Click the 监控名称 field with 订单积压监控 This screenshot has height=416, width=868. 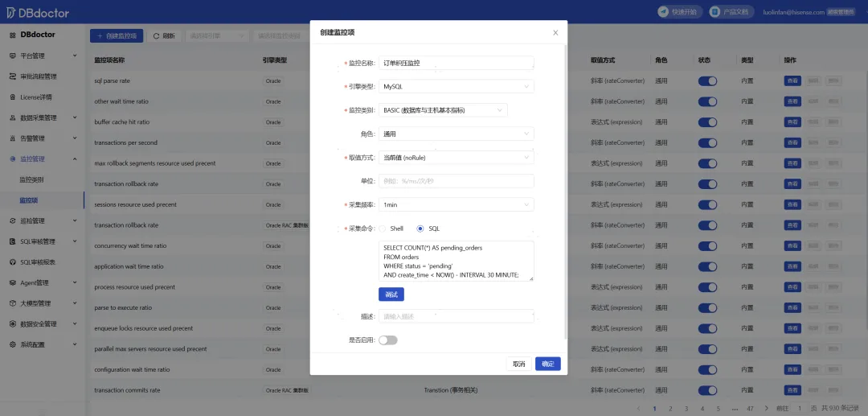point(457,63)
